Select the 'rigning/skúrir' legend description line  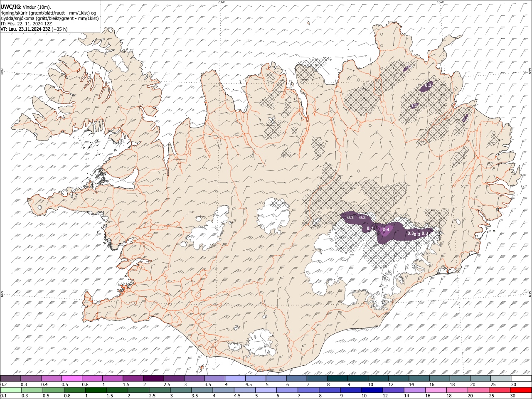click(x=48, y=12)
